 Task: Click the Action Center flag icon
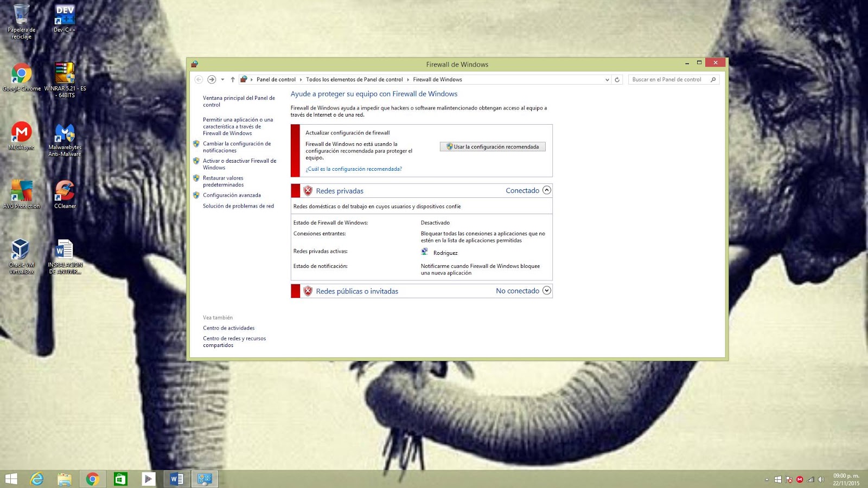[788, 479]
